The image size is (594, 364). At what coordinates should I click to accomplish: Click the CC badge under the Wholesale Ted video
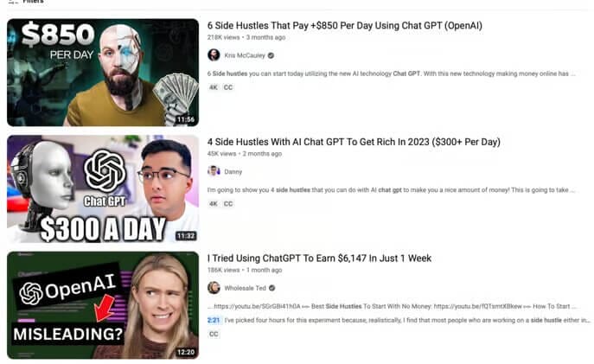tap(214, 334)
